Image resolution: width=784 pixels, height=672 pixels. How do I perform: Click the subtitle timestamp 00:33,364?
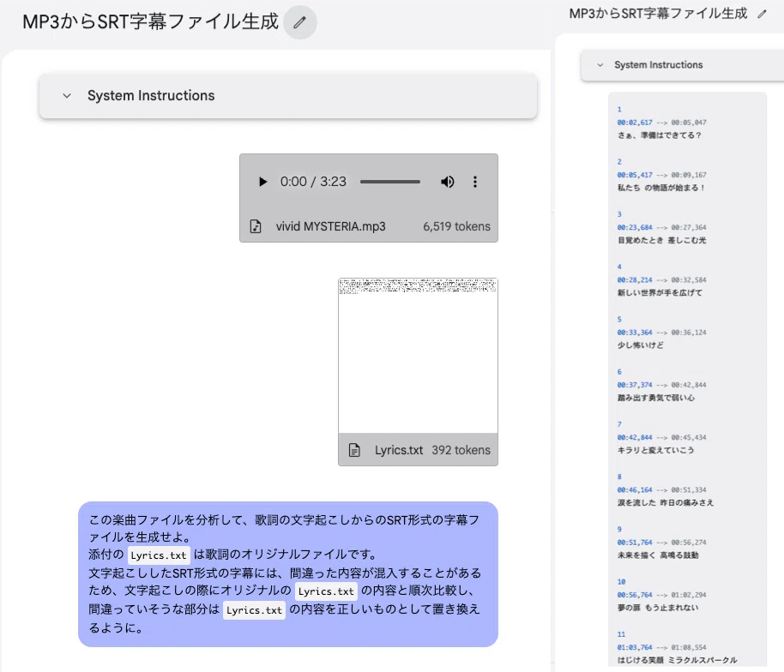(x=635, y=333)
